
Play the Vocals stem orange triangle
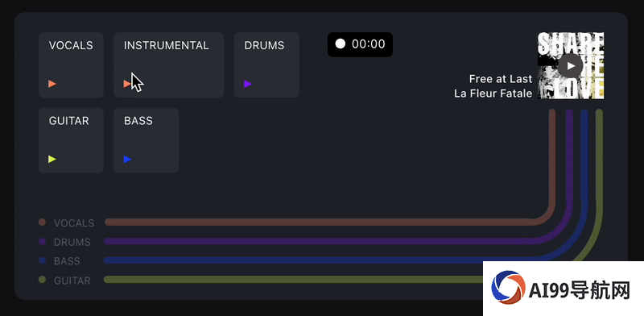click(52, 84)
